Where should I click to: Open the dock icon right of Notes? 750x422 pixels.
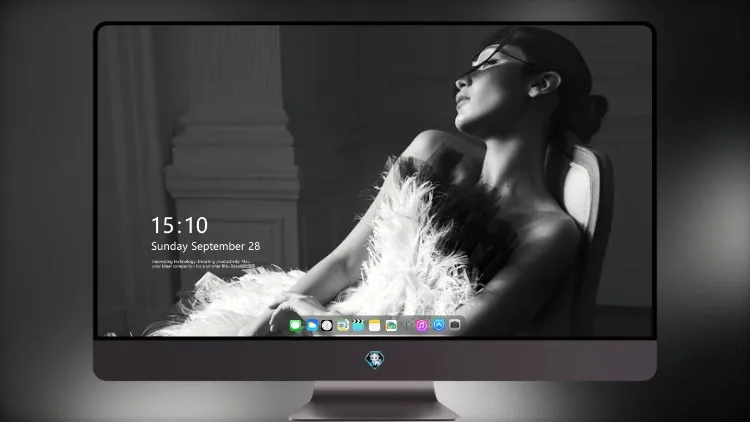click(x=391, y=326)
